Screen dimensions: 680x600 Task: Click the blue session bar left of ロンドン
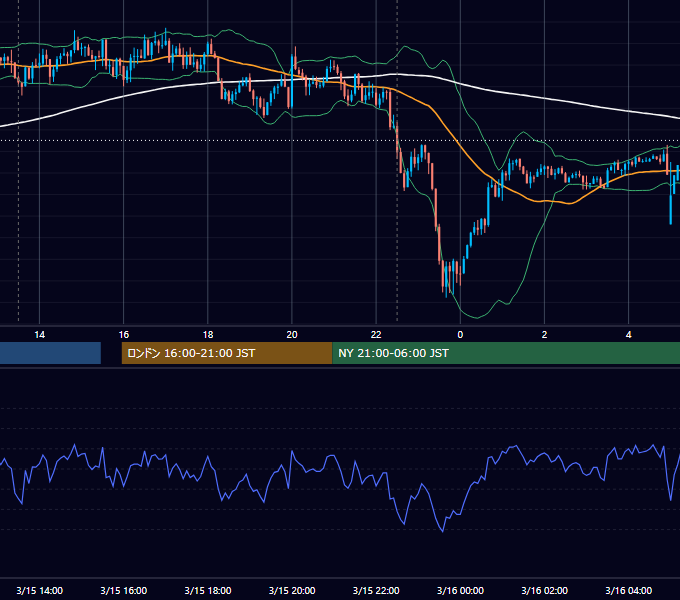pyautogui.click(x=50, y=353)
